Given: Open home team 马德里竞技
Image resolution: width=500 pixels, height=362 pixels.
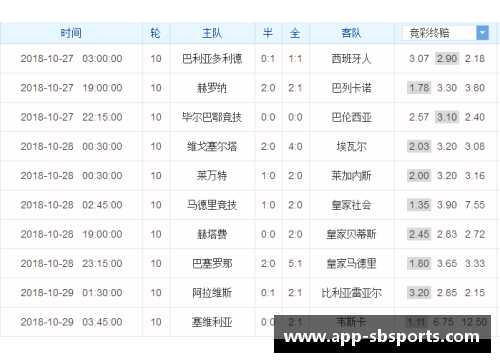Looking at the screenshot, I should (x=212, y=205).
